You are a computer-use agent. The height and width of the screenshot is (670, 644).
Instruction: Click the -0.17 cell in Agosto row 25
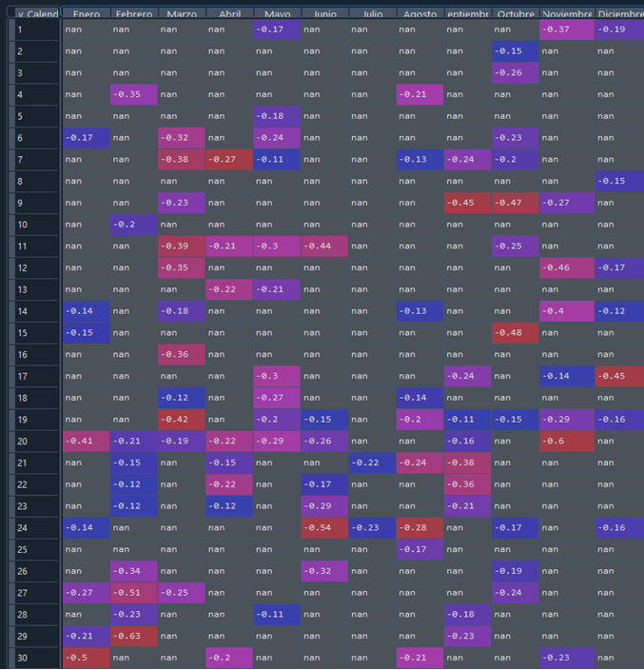(x=420, y=549)
